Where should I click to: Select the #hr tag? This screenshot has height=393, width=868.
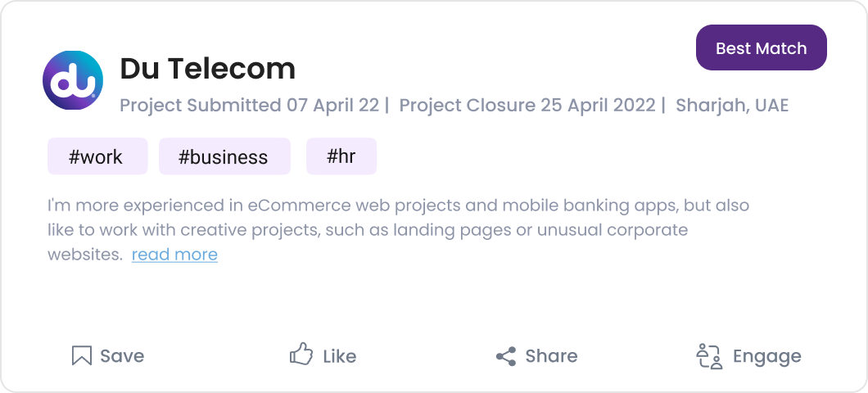click(341, 156)
